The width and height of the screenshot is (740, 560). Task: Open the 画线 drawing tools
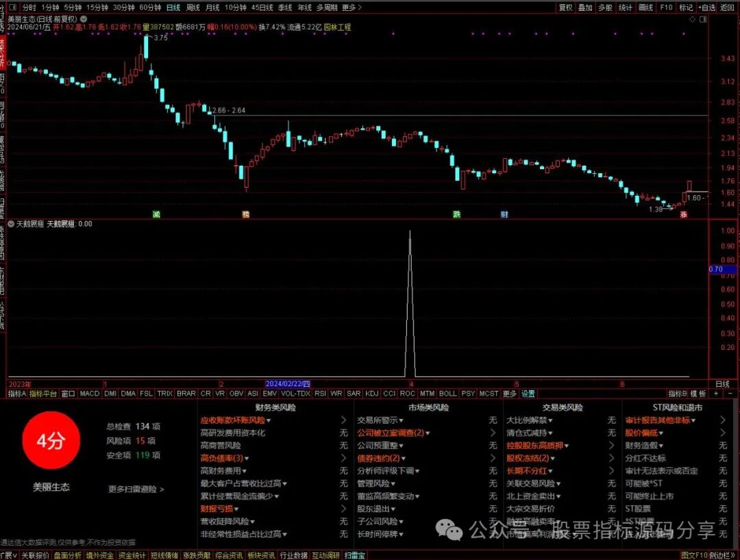[645, 8]
